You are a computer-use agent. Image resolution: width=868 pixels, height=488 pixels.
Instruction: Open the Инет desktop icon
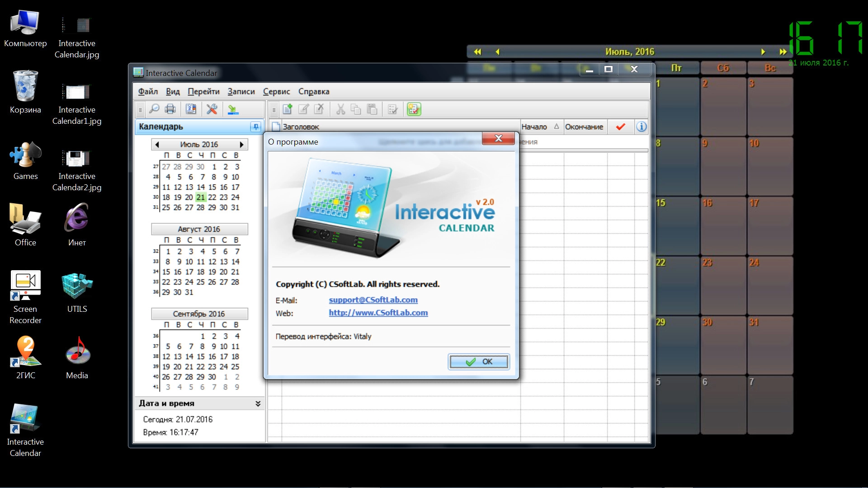coord(77,225)
